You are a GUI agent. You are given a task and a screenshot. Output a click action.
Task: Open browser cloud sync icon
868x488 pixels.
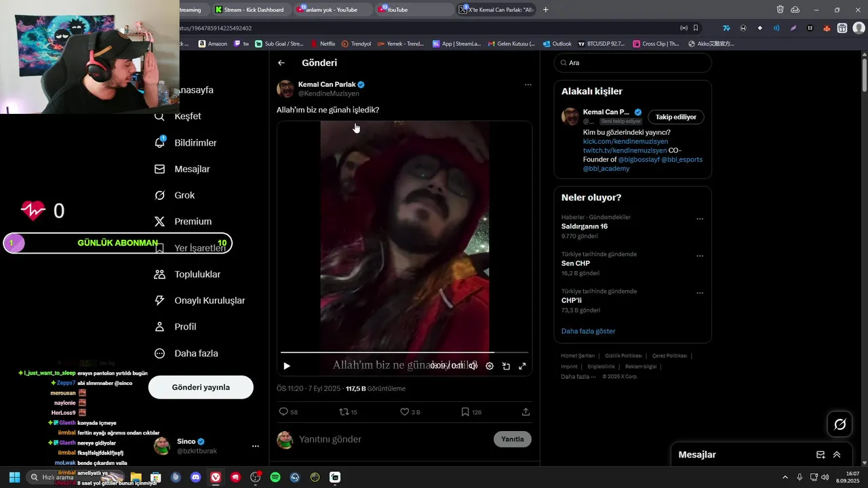[795, 9]
